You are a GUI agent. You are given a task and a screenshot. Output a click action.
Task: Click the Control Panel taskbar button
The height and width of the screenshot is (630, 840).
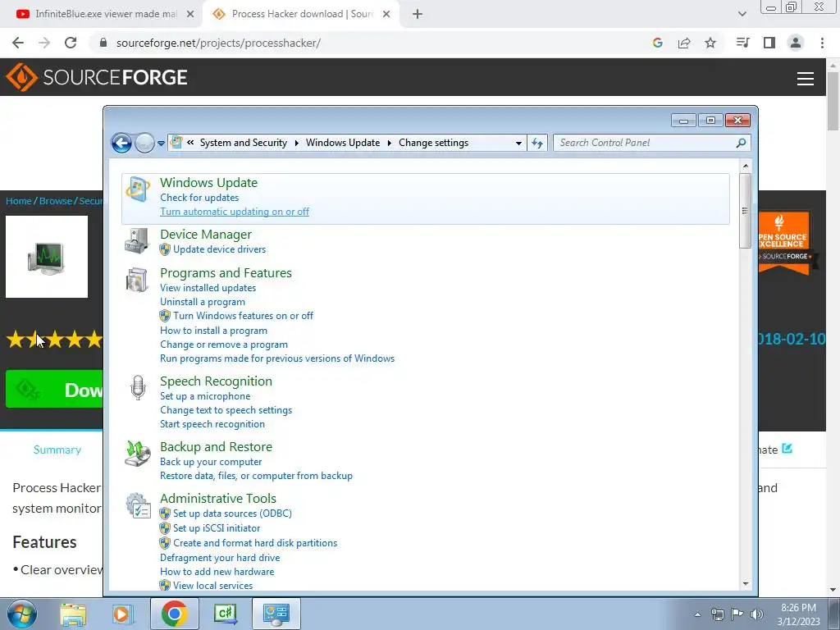[x=276, y=614]
